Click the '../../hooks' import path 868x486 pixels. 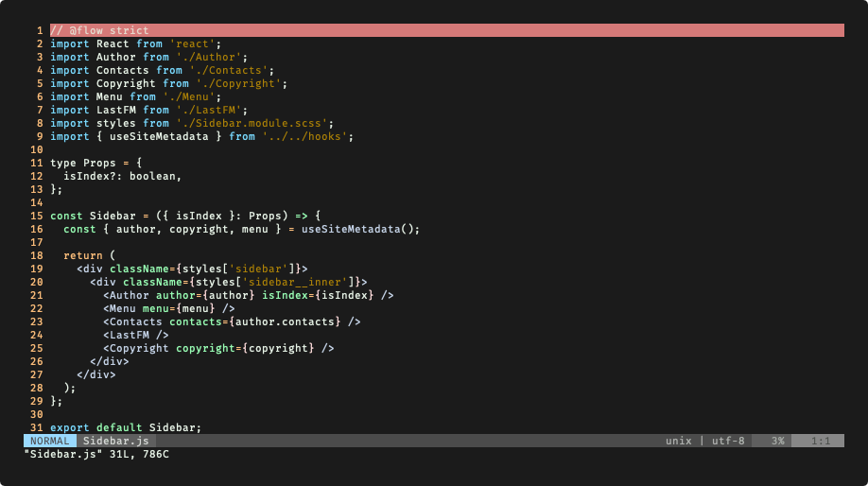coord(304,136)
